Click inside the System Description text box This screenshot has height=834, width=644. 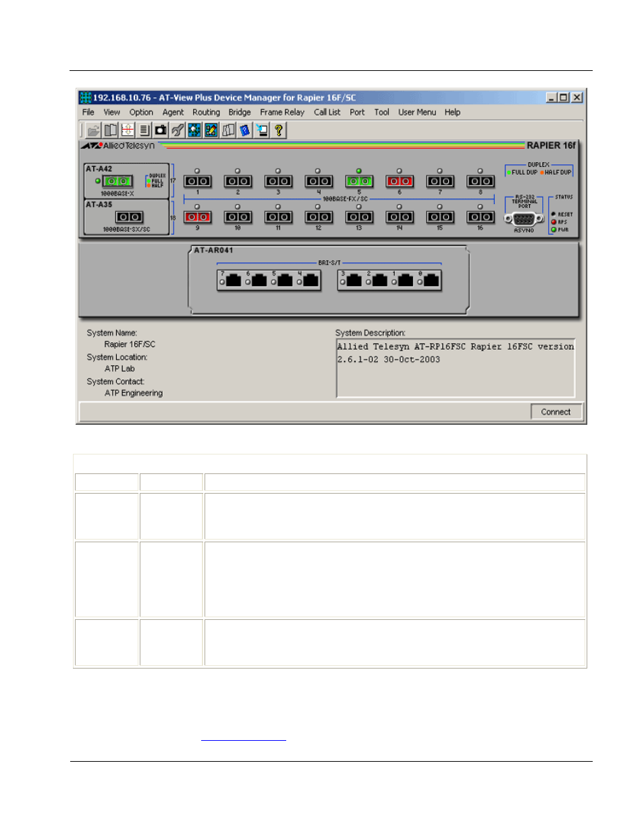pos(456,368)
